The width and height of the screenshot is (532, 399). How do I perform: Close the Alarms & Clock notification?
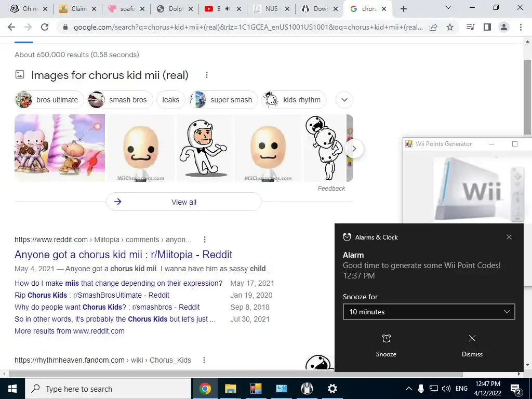pyautogui.click(x=509, y=237)
